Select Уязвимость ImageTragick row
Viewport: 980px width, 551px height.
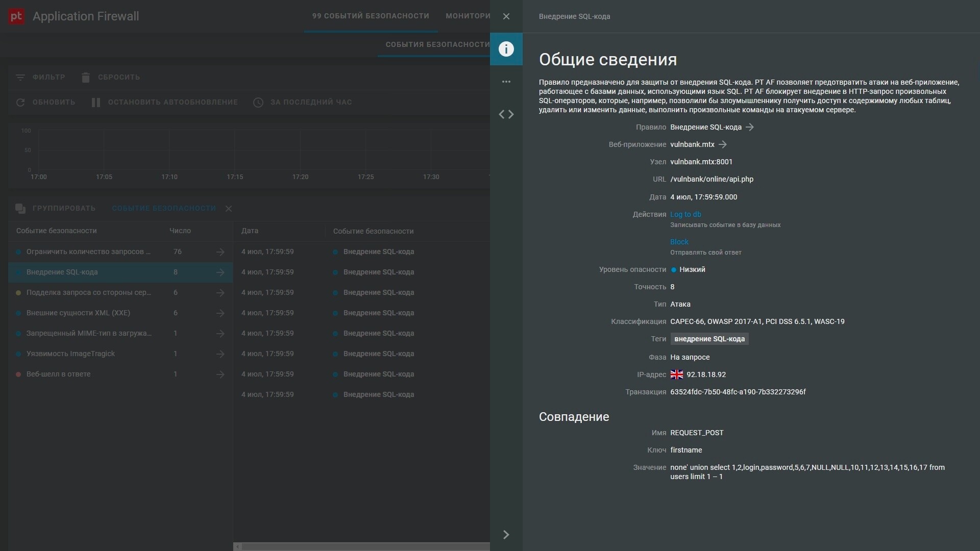point(120,354)
